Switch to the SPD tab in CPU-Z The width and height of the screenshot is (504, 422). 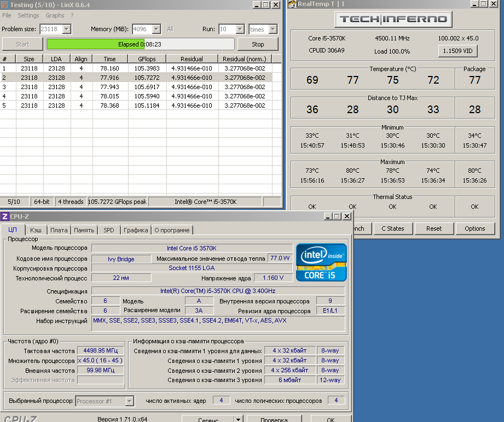(109, 230)
